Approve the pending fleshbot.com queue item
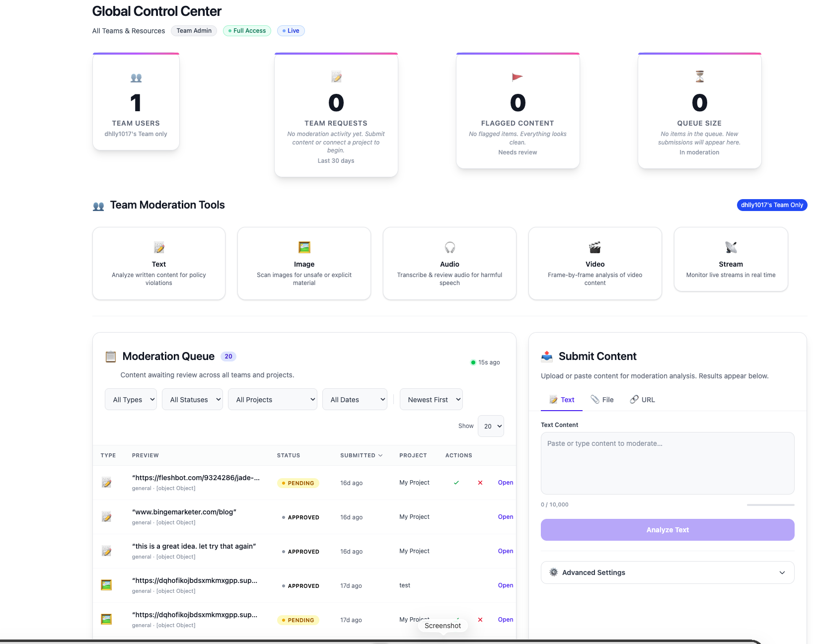This screenshot has width=813, height=644. point(456,482)
